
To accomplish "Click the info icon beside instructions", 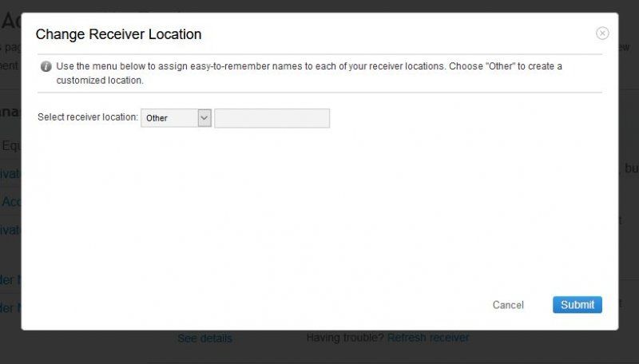I will point(46,66).
